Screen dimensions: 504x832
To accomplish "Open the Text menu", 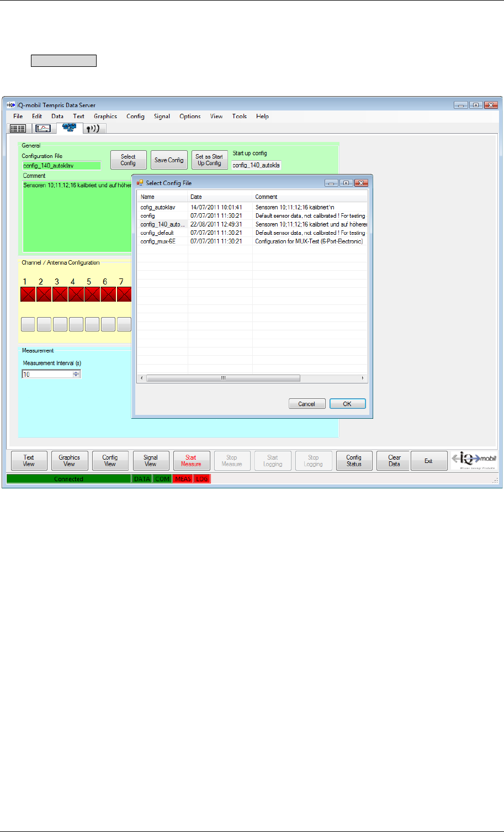I will click(x=78, y=116).
